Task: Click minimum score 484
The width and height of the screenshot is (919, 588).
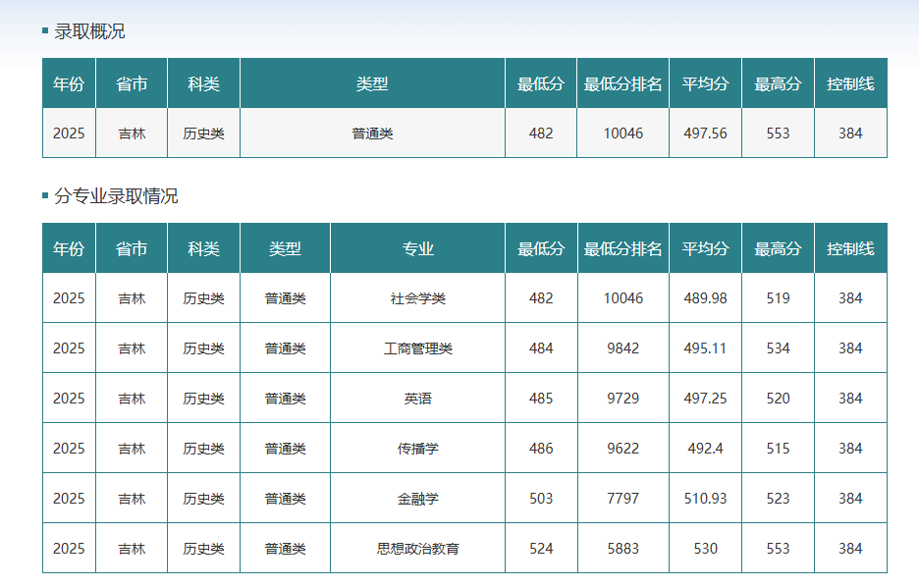Action: 541,348
